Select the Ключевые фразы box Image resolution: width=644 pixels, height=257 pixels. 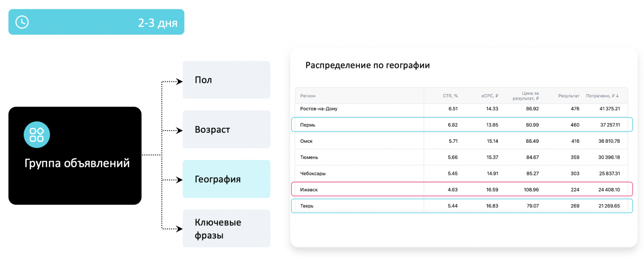(226, 228)
